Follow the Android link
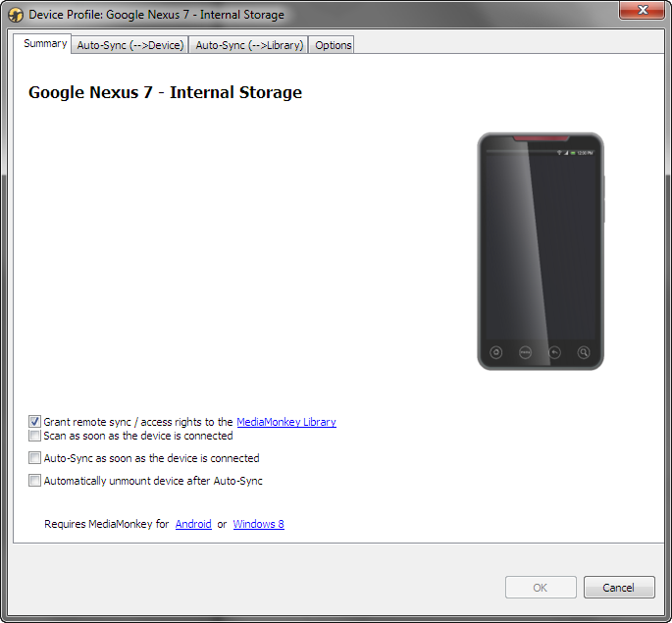The height and width of the screenshot is (623, 672). pyautogui.click(x=193, y=524)
